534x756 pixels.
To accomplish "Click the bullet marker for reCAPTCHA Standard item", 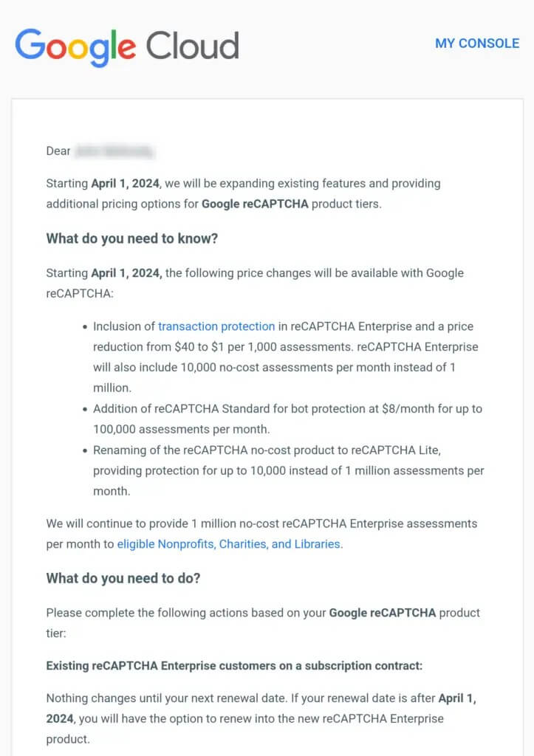I will coord(86,409).
